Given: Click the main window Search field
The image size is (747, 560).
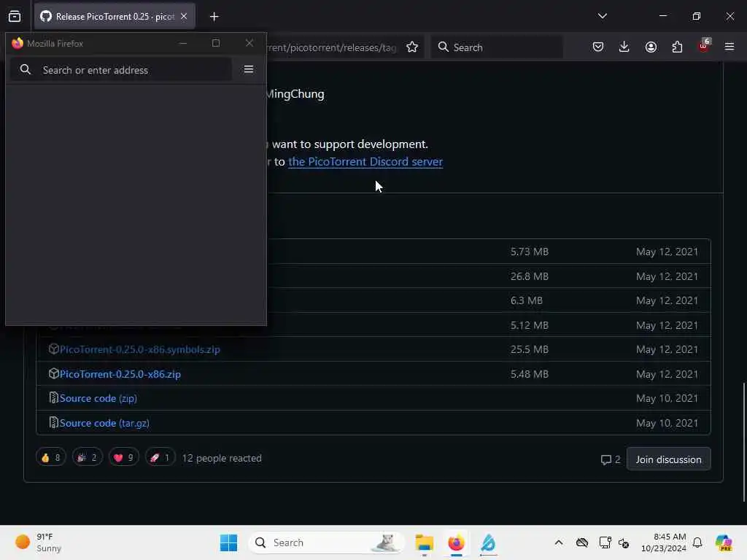Looking at the screenshot, I should [496, 47].
